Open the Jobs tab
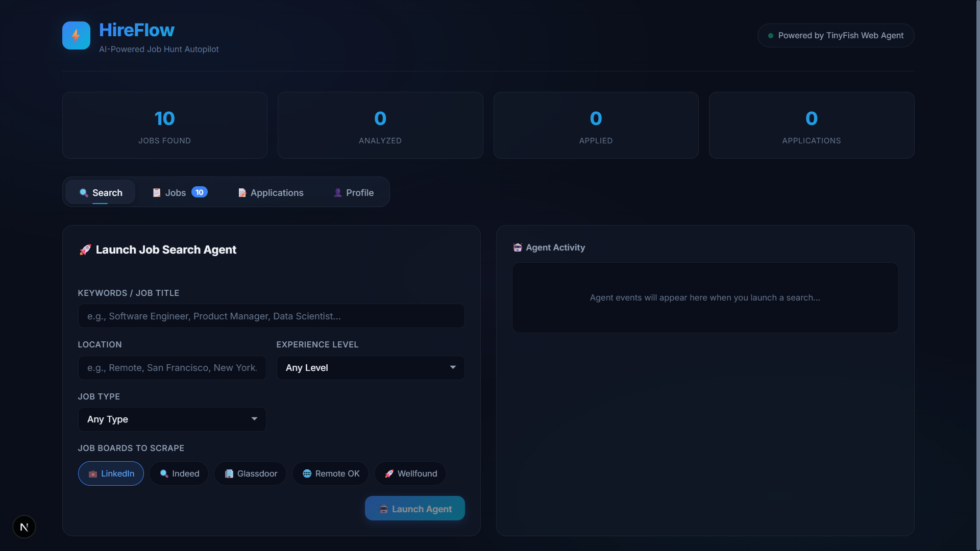Viewport: 980px width, 551px height. (175, 193)
